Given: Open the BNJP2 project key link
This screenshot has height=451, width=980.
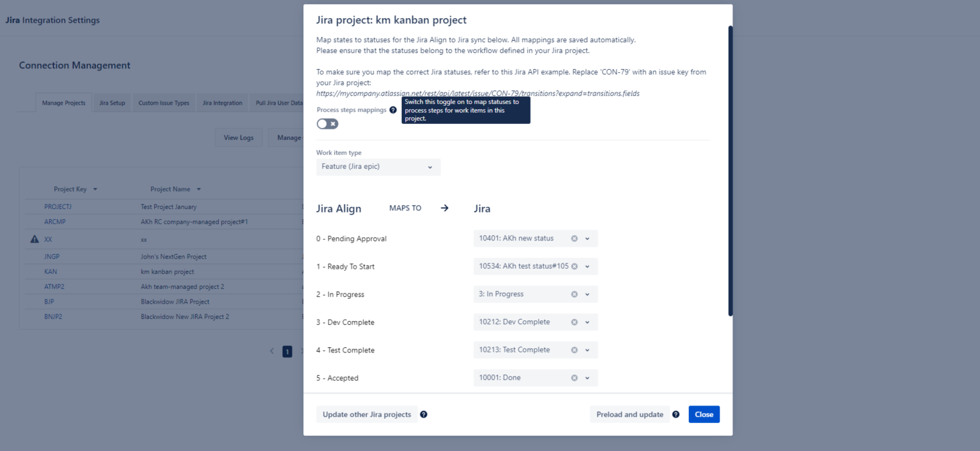Looking at the screenshot, I should click(54, 316).
